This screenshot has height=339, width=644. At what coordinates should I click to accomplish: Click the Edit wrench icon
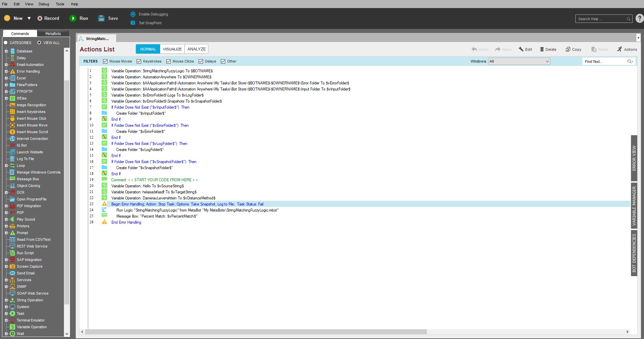click(521, 49)
